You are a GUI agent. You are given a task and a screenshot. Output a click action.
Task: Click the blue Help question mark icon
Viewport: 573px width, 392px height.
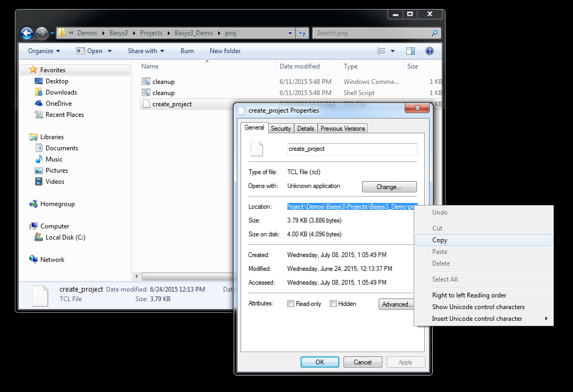(x=428, y=50)
